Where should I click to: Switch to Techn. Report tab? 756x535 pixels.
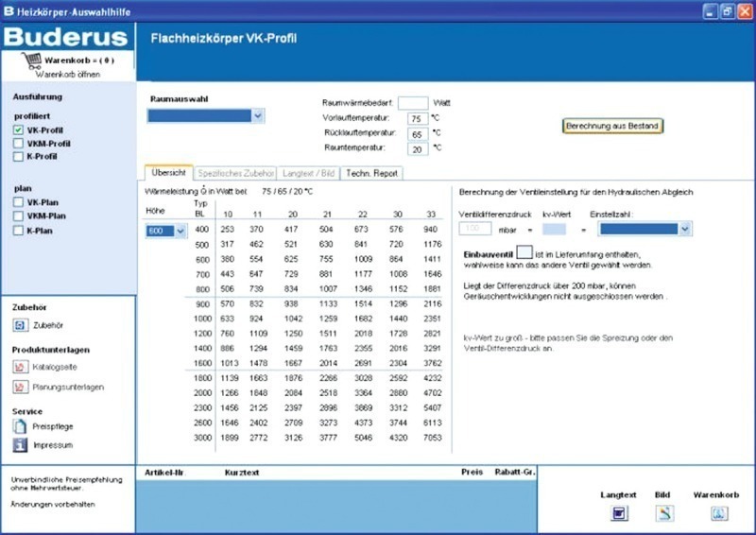tap(371, 173)
